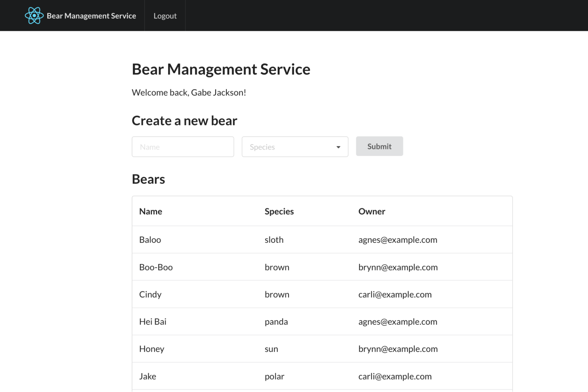Click agnes@example.com in Baloo's row
588x392 pixels.
tap(397, 240)
